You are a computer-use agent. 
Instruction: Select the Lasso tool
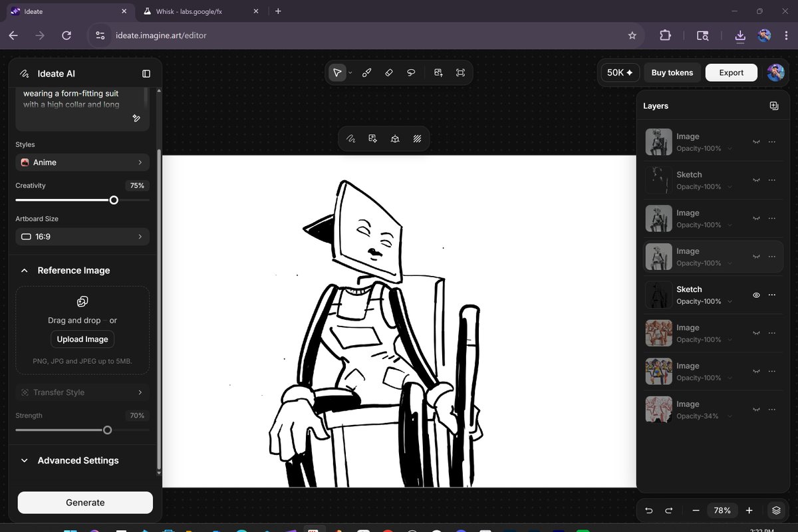tap(412, 72)
